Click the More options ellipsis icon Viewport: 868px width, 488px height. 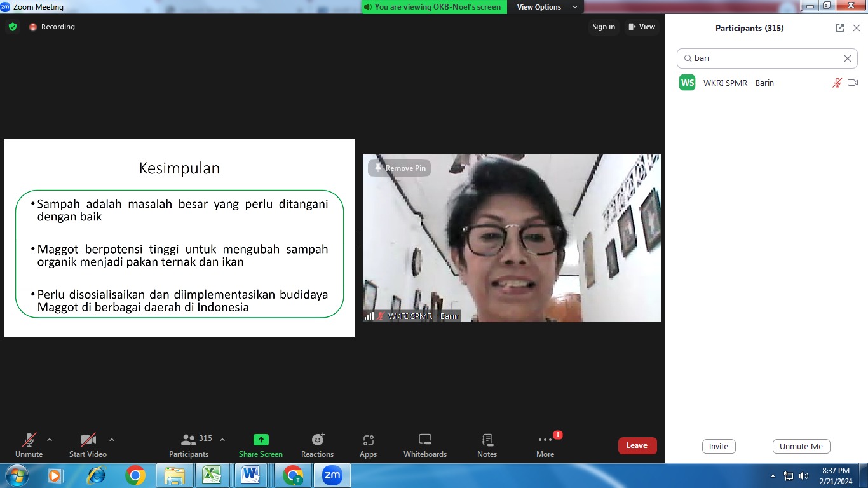pyautogui.click(x=545, y=440)
